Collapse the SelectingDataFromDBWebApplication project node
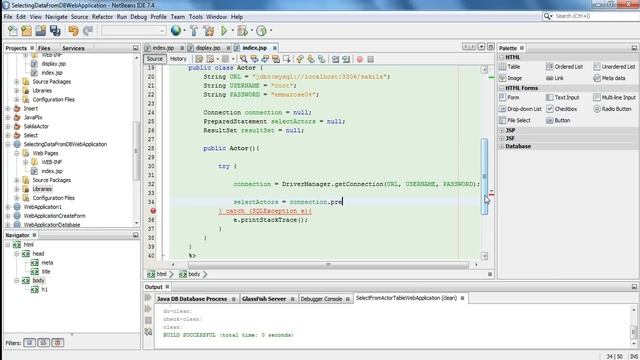 (8, 144)
